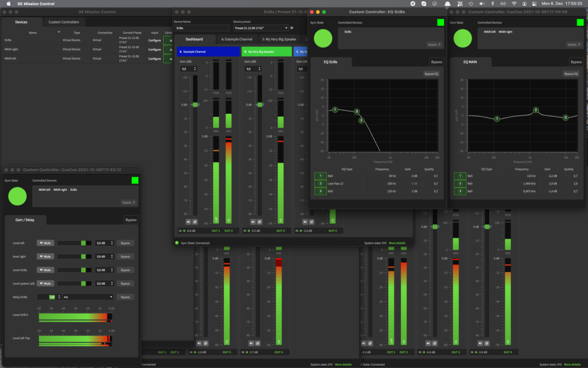Screen dimensions: 588x368
Task: Toggle Mute for Level left
Action: tap(45, 243)
